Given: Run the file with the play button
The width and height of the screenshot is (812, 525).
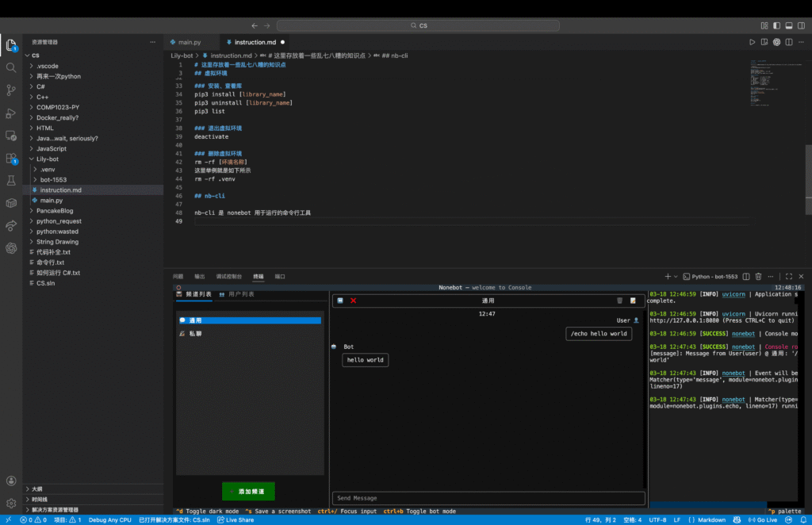Looking at the screenshot, I should click(753, 42).
